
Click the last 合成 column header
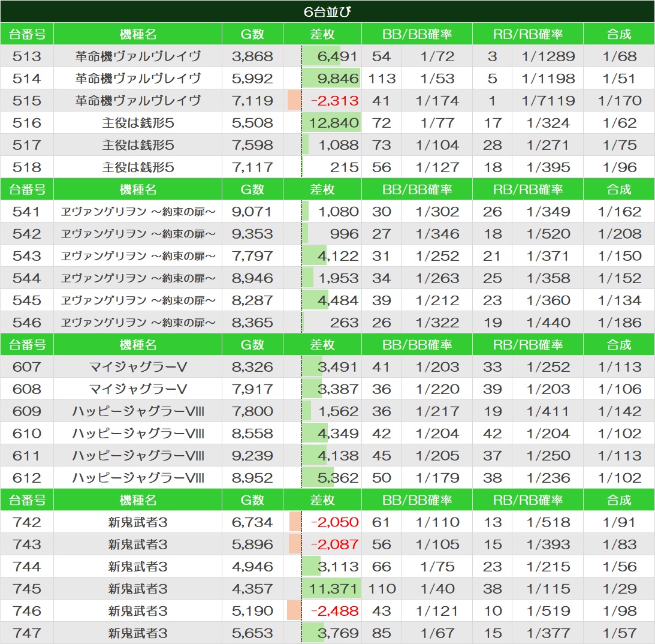pyautogui.click(x=619, y=499)
